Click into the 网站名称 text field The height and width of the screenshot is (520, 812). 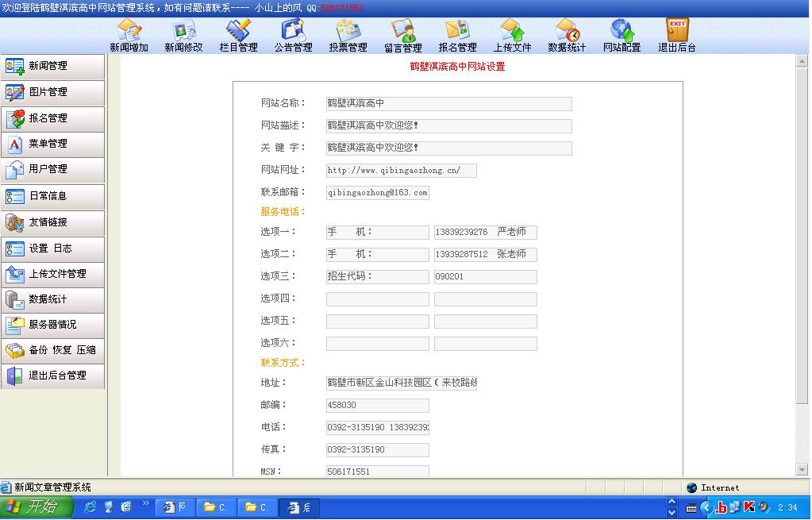click(x=448, y=104)
